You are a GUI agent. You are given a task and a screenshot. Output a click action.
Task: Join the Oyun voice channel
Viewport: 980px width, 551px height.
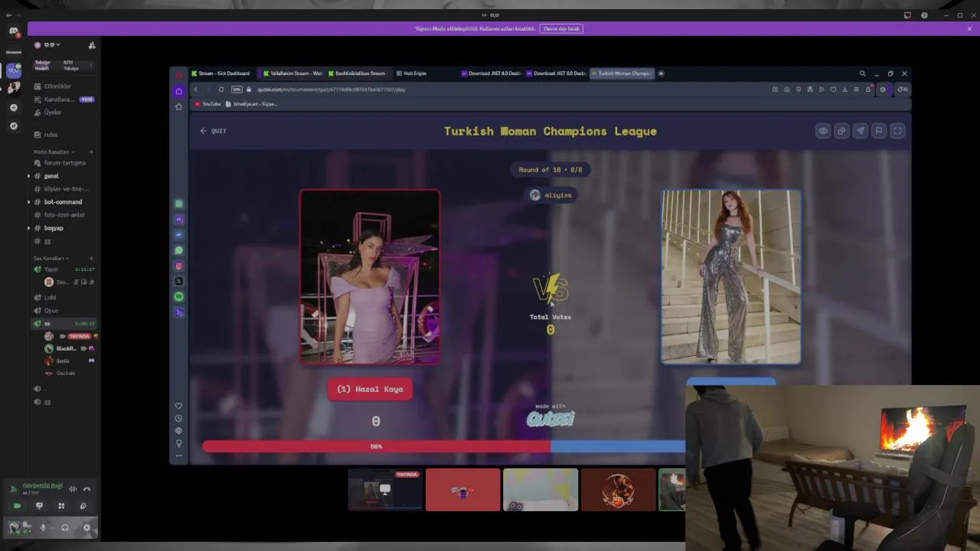(51, 311)
